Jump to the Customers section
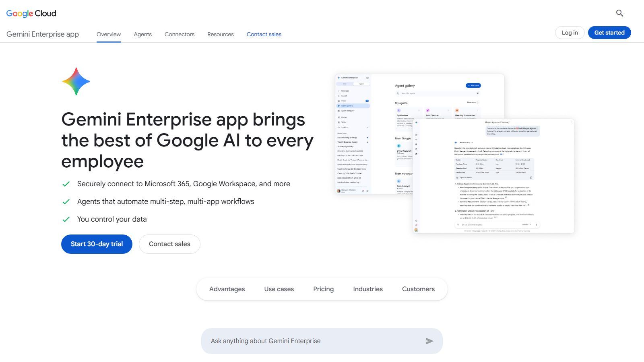The height and width of the screenshot is (362, 644). pyautogui.click(x=418, y=289)
